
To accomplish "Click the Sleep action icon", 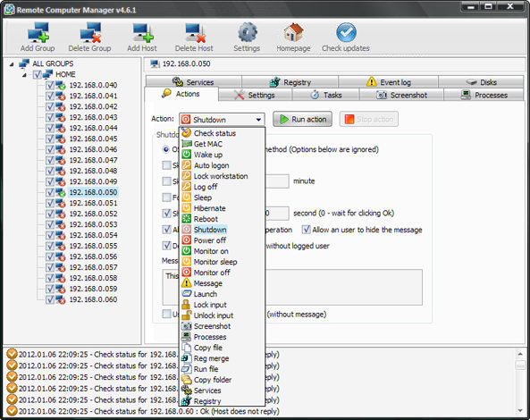I will pos(186,197).
